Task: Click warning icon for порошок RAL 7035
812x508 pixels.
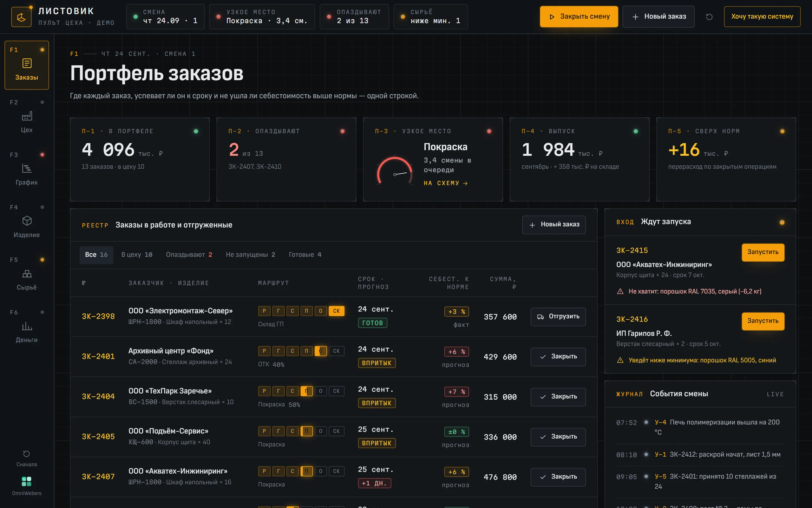Action: [620, 291]
